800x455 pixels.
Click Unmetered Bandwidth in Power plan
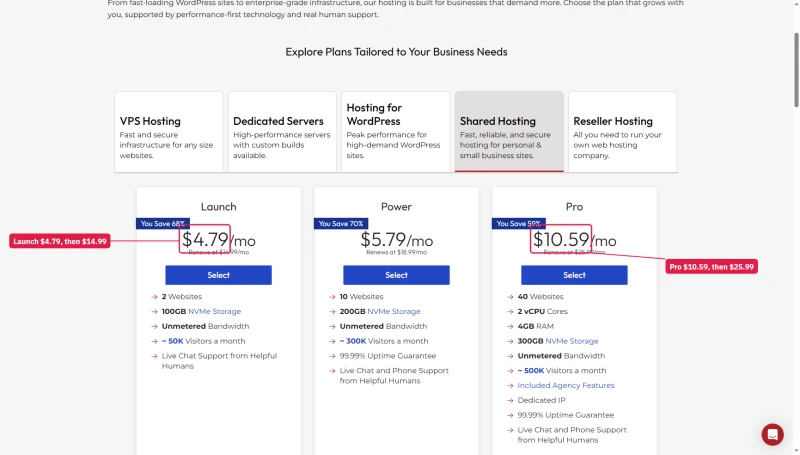click(x=383, y=326)
